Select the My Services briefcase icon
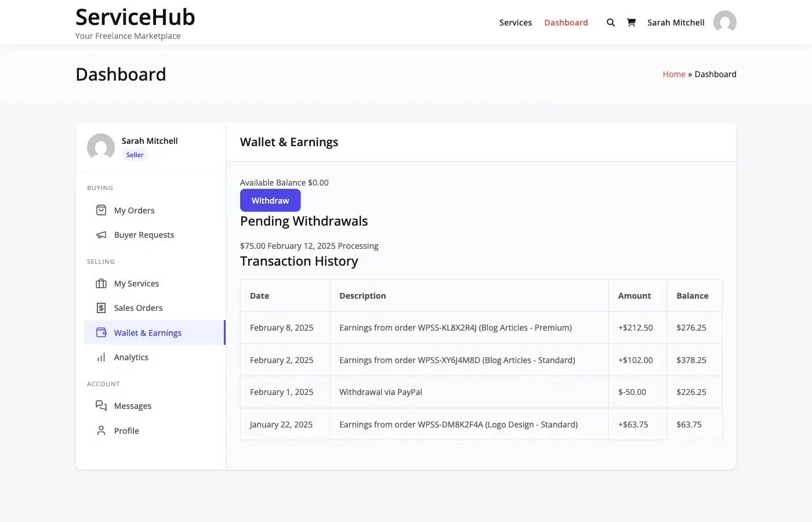The height and width of the screenshot is (522, 812). tap(101, 283)
